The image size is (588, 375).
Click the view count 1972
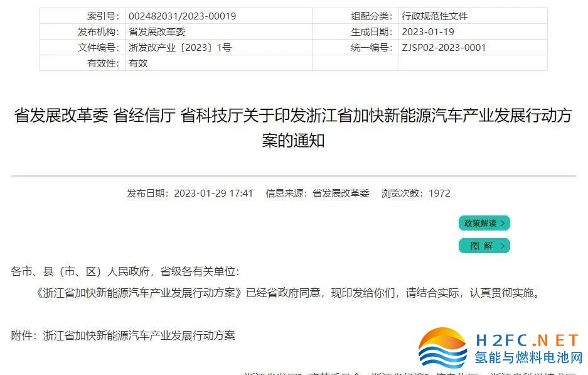coord(439,193)
